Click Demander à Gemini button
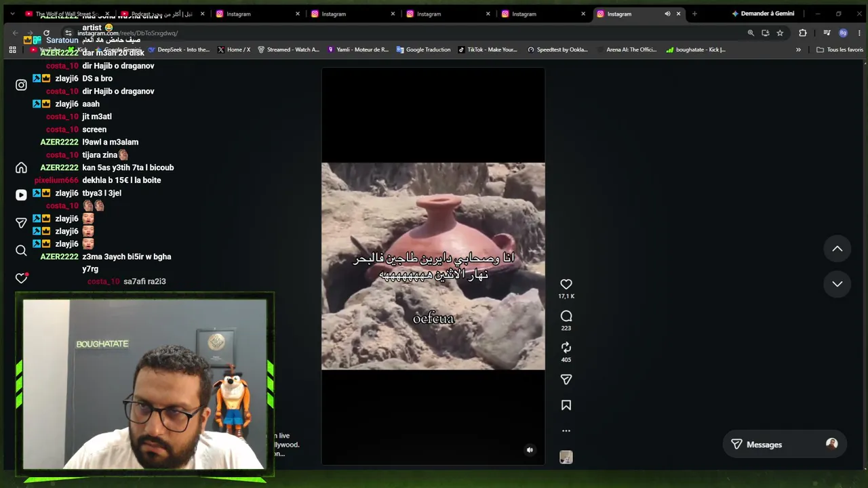This screenshot has width=868, height=488. [763, 14]
